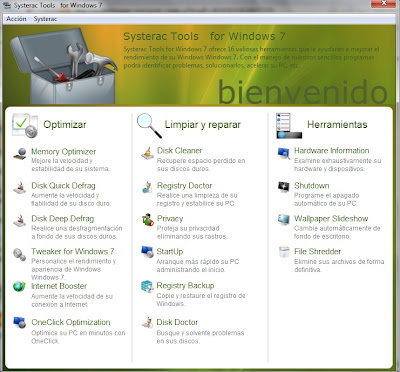Viewport: 400px width, 372px height.
Task: Click the Systerac app icon in title bar
Action: [6, 5]
